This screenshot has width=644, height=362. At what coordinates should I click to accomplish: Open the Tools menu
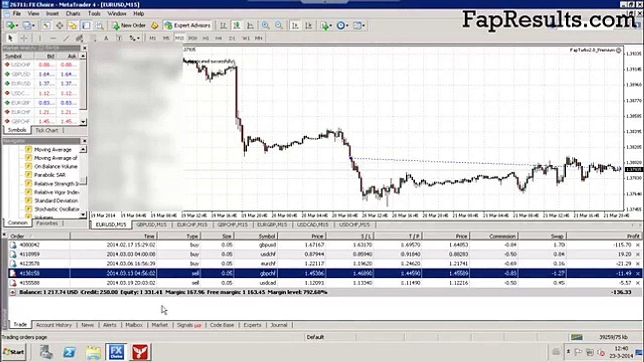[x=94, y=13]
